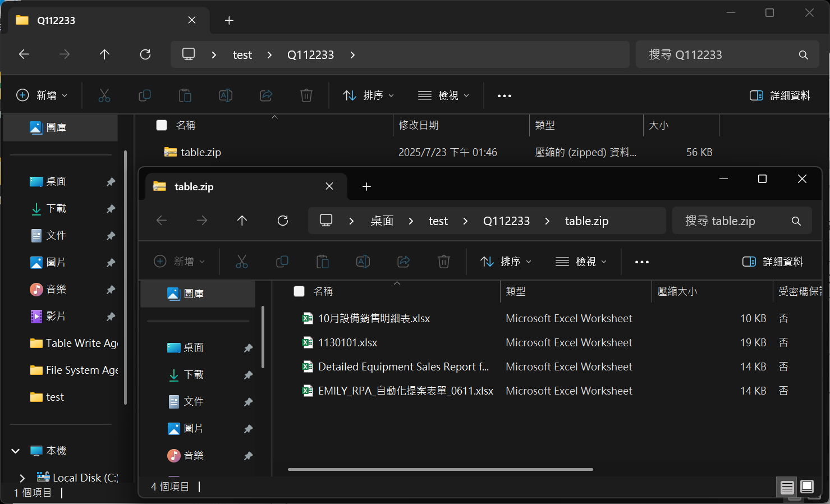Select EMILY_RPA_自動化提案表單_0611.xlsx file
This screenshot has width=830, height=504.
[x=405, y=391]
